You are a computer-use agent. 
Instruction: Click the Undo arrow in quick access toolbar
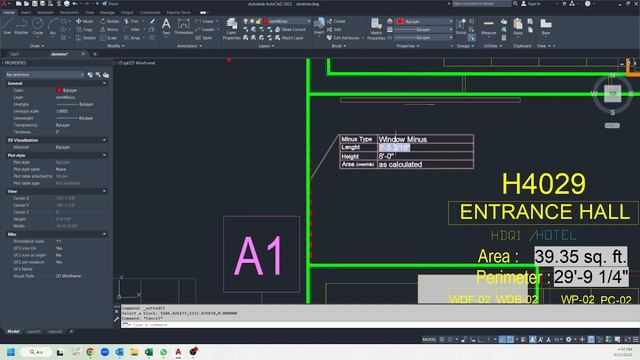click(75, 4)
